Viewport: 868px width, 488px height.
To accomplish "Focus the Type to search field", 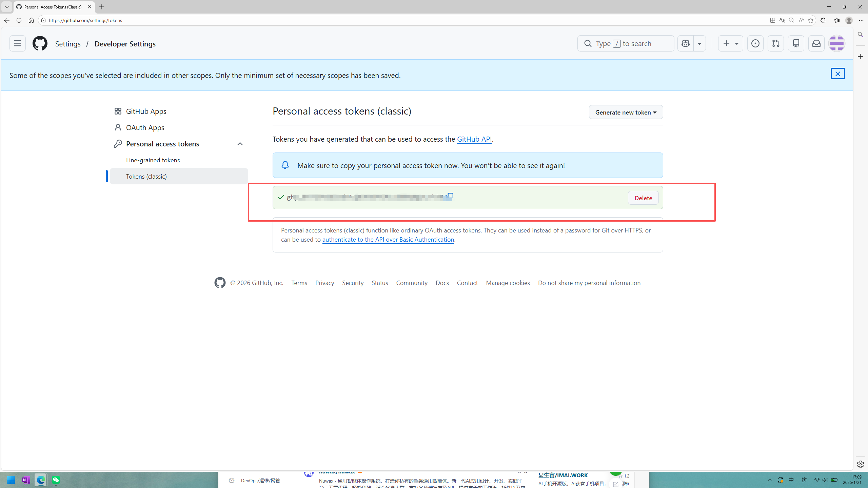I will 626,43.
